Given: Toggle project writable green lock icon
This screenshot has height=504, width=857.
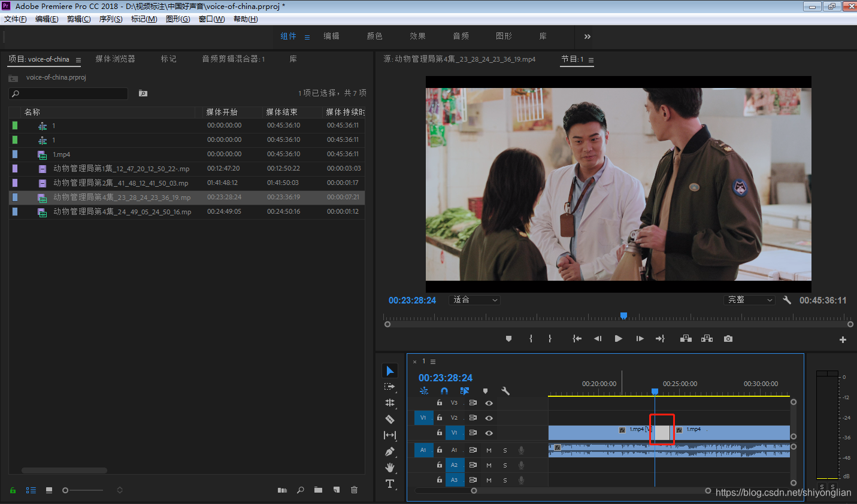Looking at the screenshot, I should tap(13, 490).
